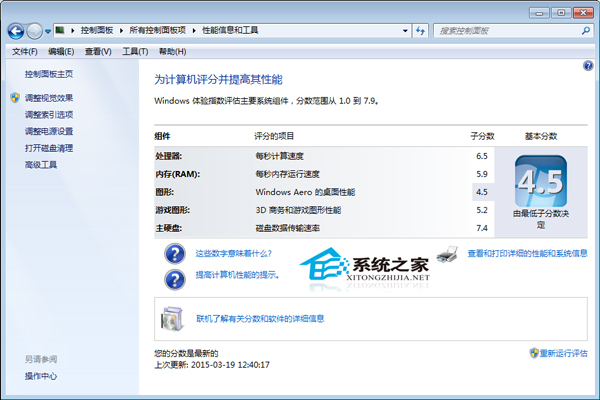The height and width of the screenshot is (400, 600).
Task: Select the 图形 row label
Action: click(x=165, y=192)
